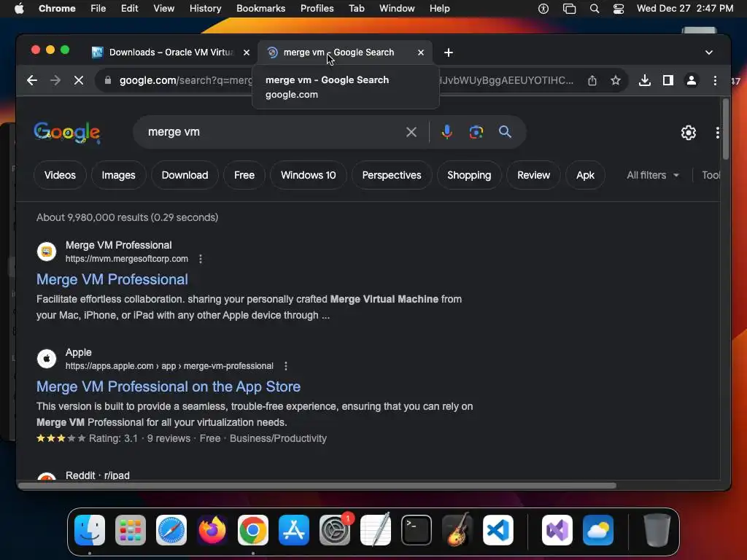Open the Apple menu

click(x=19, y=9)
